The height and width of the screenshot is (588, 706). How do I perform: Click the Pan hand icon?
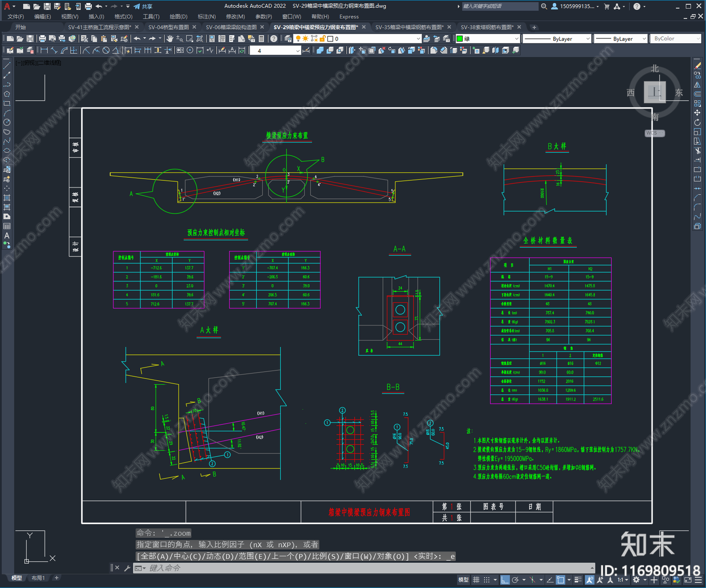point(170,39)
